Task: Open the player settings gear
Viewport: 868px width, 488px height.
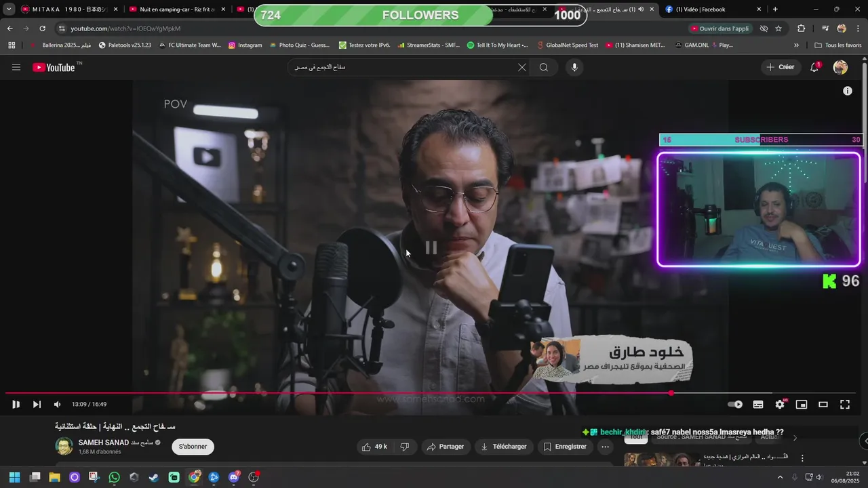Action: click(x=780, y=405)
